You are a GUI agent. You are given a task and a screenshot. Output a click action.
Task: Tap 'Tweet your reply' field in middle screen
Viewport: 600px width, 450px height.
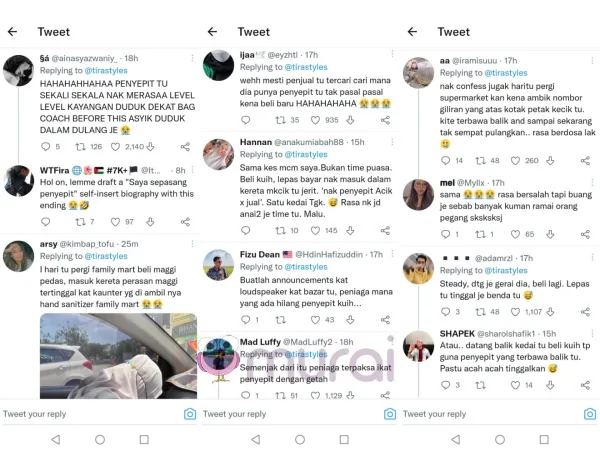291,414
